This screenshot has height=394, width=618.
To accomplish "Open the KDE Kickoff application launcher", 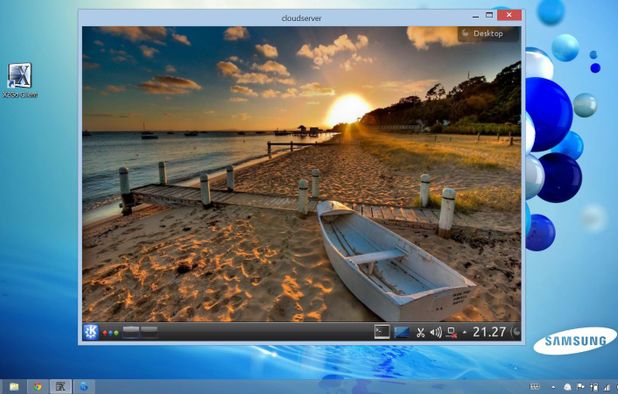I will (x=91, y=332).
